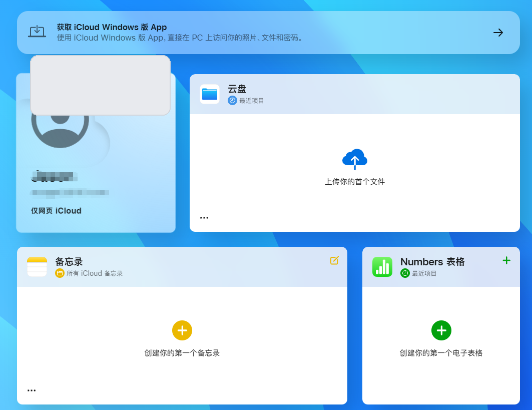
Task: Click the 云盘 tile title
Action: point(237,89)
